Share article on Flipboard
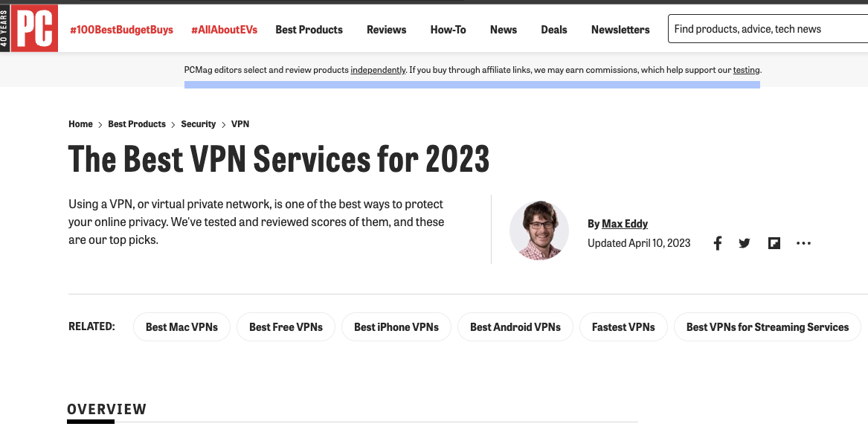Image resolution: width=868 pixels, height=438 pixels. click(x=774, y=243)
